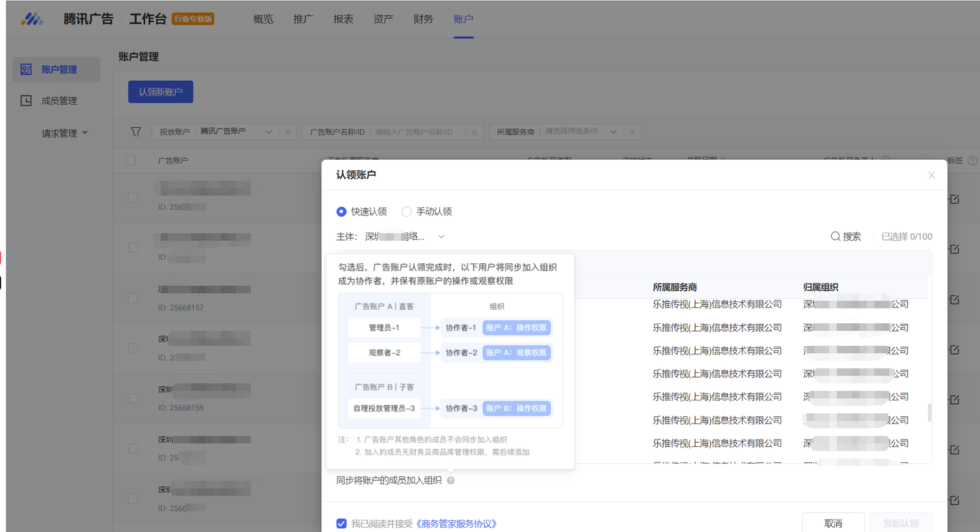Click the help icon beside 标签 column
Screen dimensions: 980x532
[x=972, y=160]
